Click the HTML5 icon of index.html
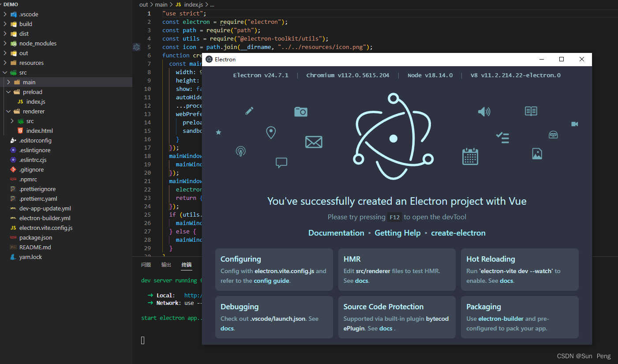This screenshot has height=364, width=618. pyautogui.click(x=20, y=131)
